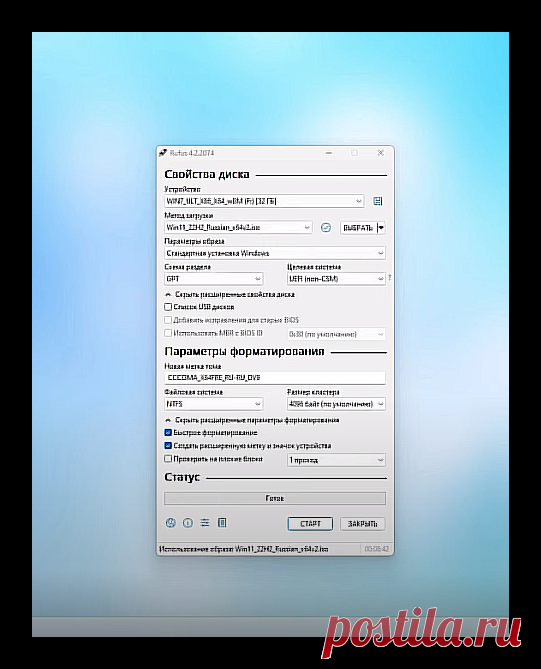Image resolution: width=541 pixels, height=669 pixels.
Task: Click the Статус heading
Action: coord(182,477)
